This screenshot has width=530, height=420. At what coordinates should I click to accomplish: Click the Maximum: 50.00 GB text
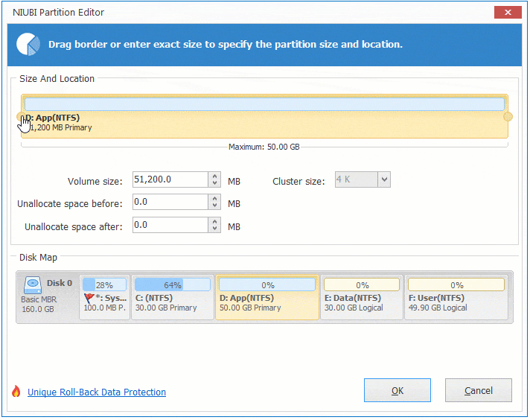264,147
